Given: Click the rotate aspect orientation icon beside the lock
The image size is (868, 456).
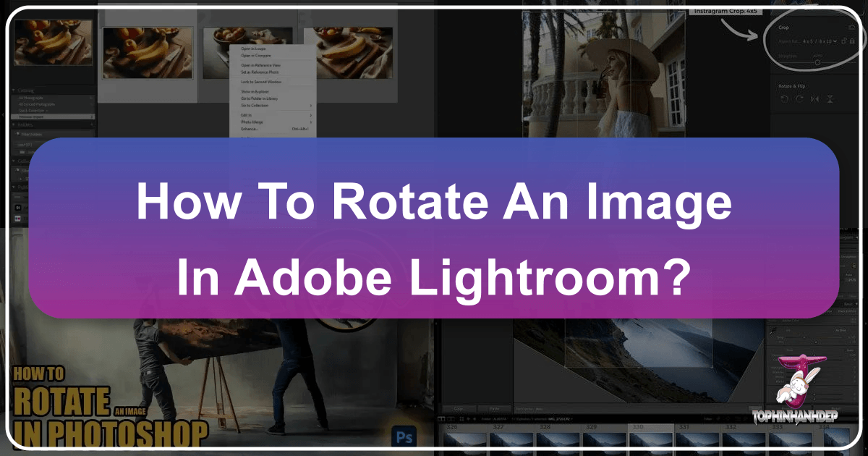Looking at the screenshot, I should (844, 41).
